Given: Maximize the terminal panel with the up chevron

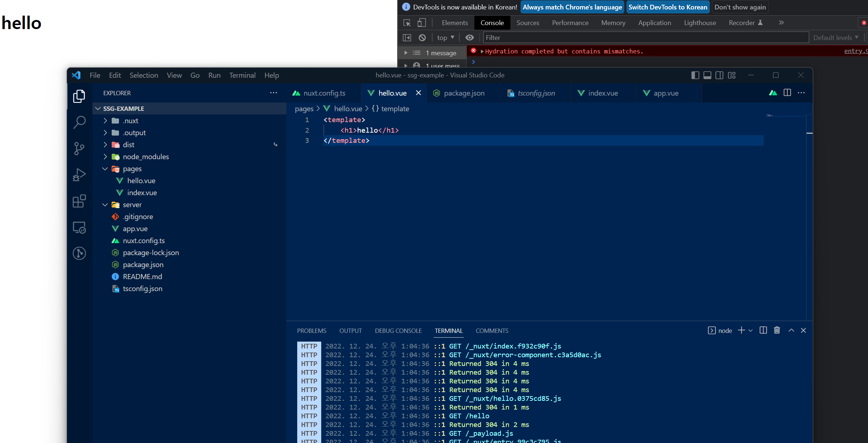Looking at the screenshot, I should (x=791, y=330).
